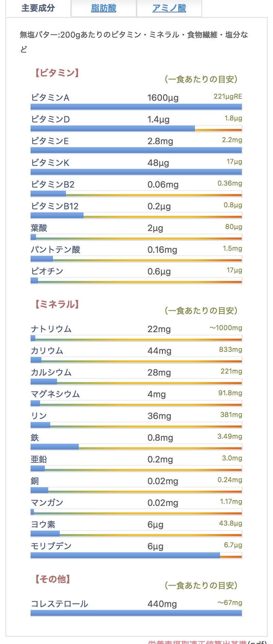Click the ヨウ素 progress bar

pos(136,534)
